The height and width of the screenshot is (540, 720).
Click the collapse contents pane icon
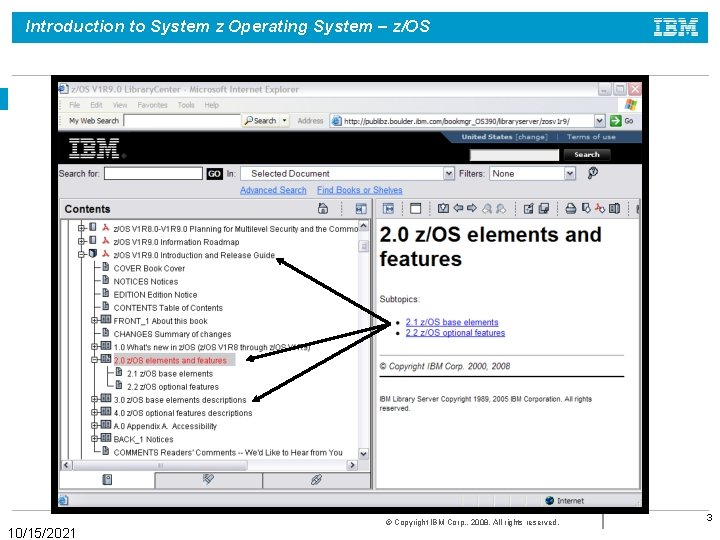pos(361,209)
